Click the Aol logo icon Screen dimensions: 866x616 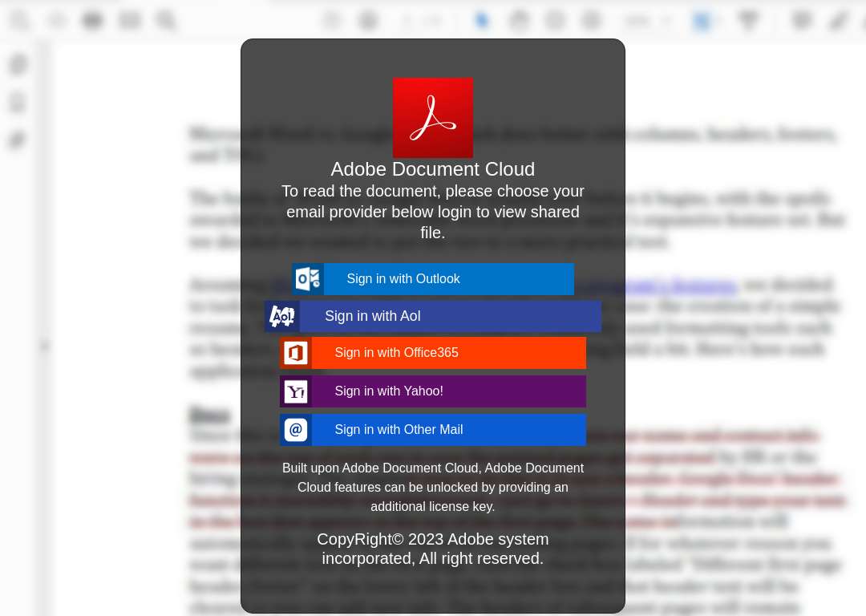[x=282, y=316]
